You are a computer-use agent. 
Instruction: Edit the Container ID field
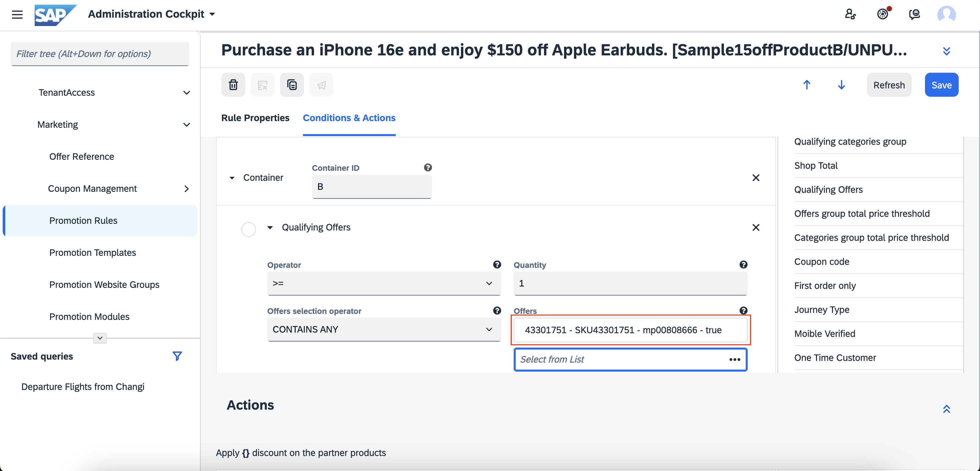pos(372,186)
